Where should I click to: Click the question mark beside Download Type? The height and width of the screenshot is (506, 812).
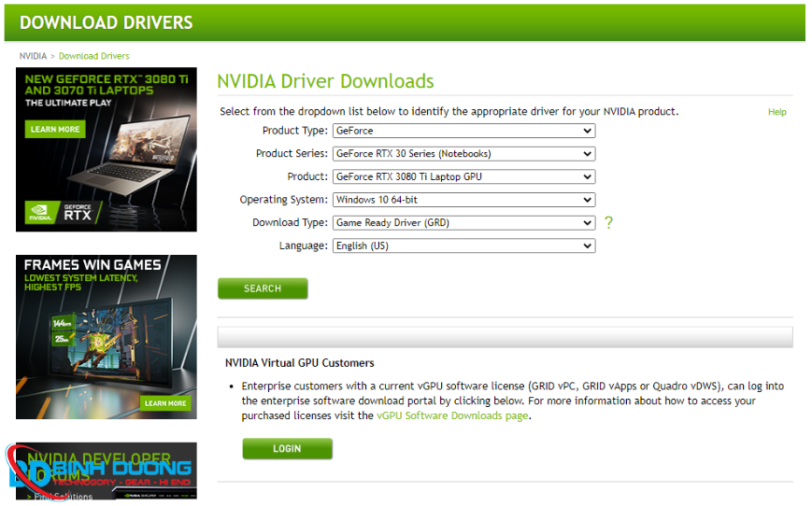608,222
